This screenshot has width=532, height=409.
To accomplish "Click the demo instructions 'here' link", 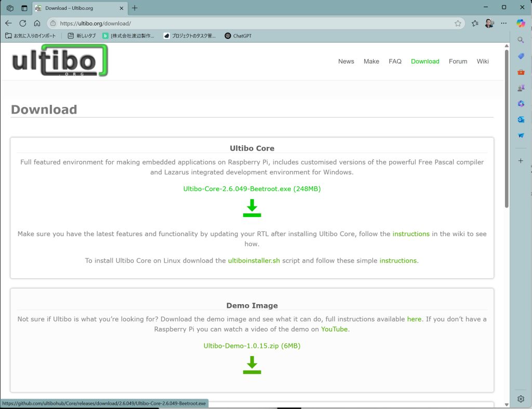I will 414,319.
